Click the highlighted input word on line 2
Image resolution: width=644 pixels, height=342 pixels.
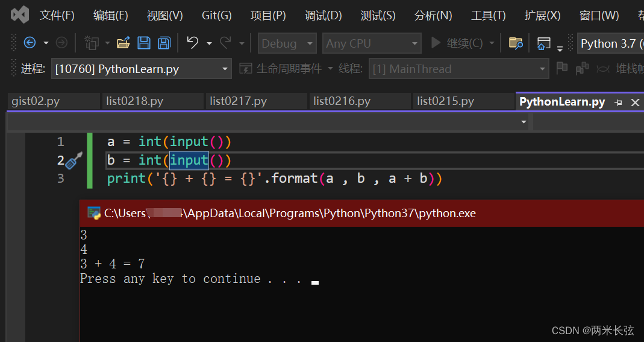(189, 160)
